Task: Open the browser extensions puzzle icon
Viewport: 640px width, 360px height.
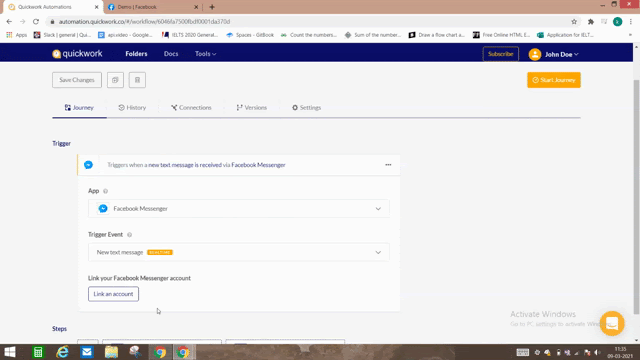Action: [x=591, y=22]
